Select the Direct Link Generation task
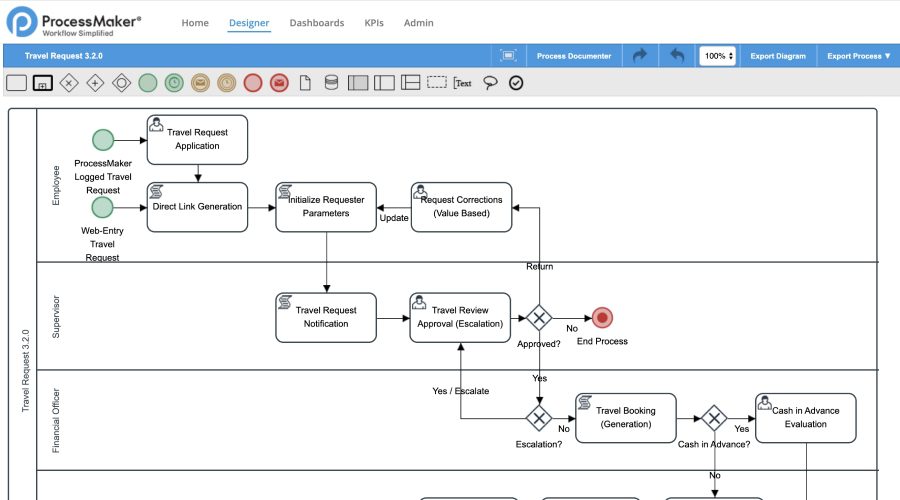Image resolution: width=900 pixels, height=500 pixels. pyautogui.click(x=197, y=207)
